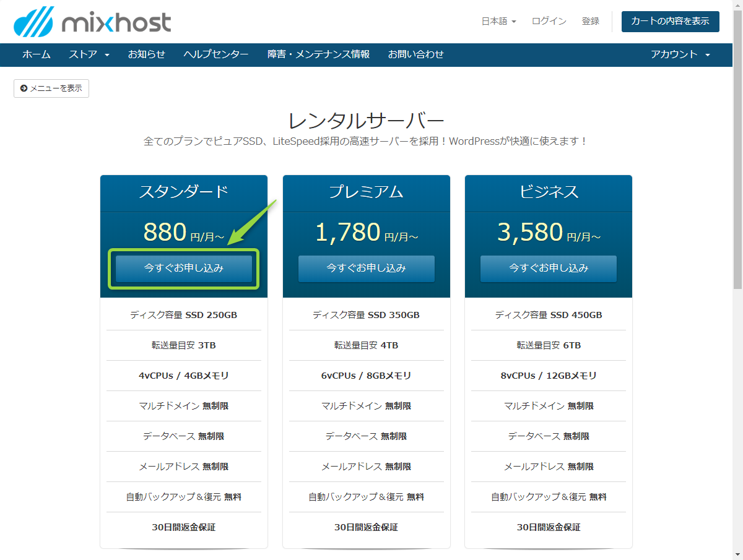743x560 pixels.
Task: Click the スタンダード plan title
Action: [184, 192]
